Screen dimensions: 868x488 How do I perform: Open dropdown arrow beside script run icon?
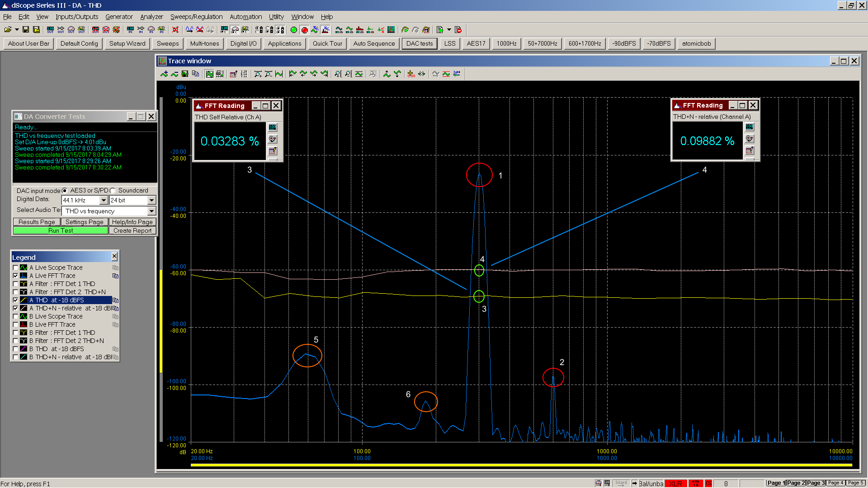tap(449, 30)
